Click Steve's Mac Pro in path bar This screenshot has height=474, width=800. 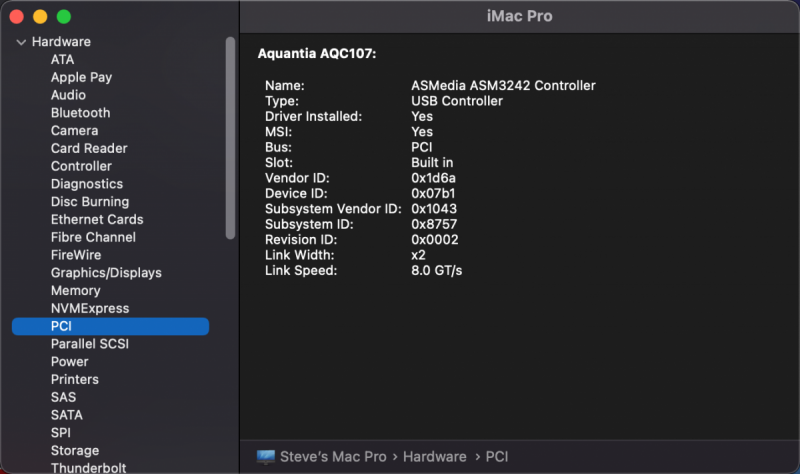click(x=333, y=457)
